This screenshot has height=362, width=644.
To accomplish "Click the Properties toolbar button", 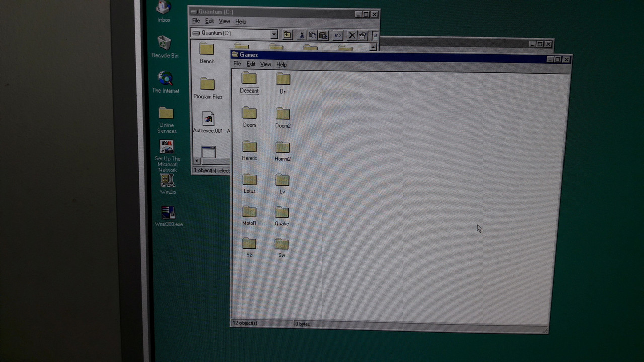I will 363,35.
